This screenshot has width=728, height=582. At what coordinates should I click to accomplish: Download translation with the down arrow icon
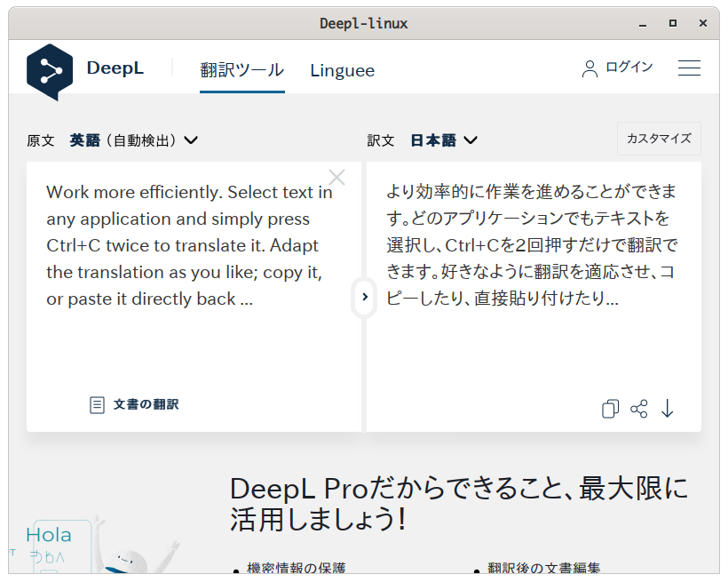point(667,409)
